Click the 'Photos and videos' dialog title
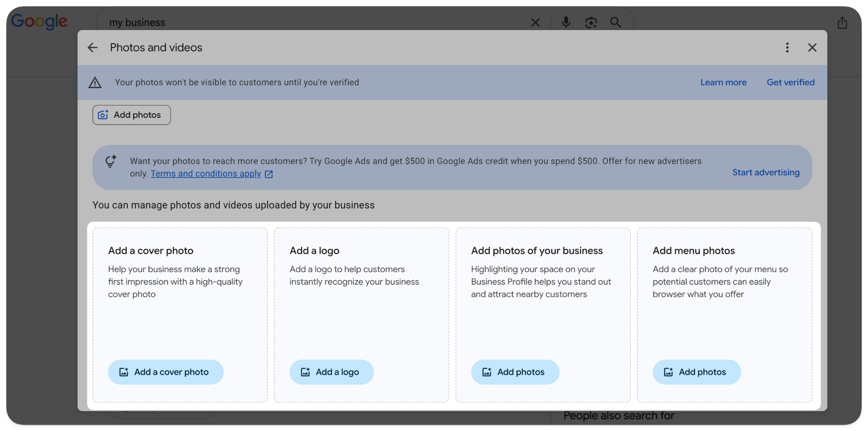 156,47
